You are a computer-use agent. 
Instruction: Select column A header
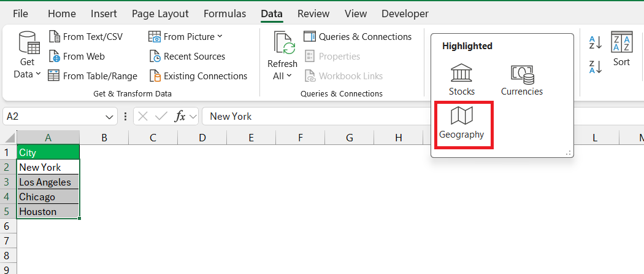pos(48,138)
